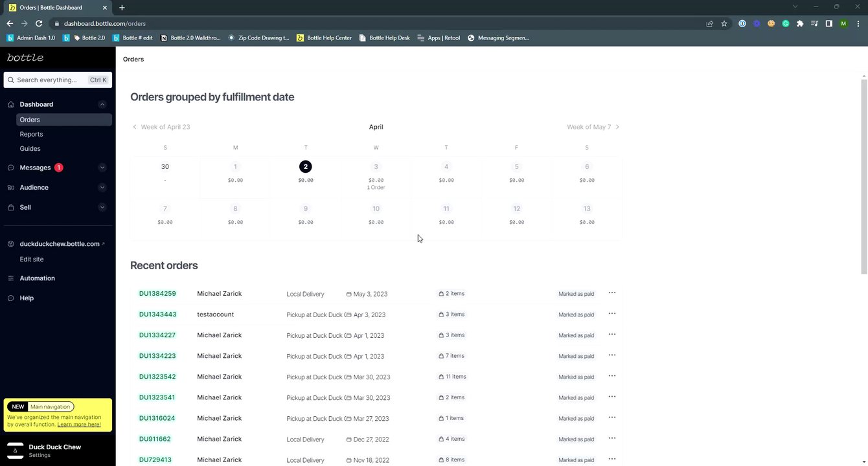The height and width of the screenshot is (466, 868).
Task: Open order DU729413 link
Action: (155, 460)
